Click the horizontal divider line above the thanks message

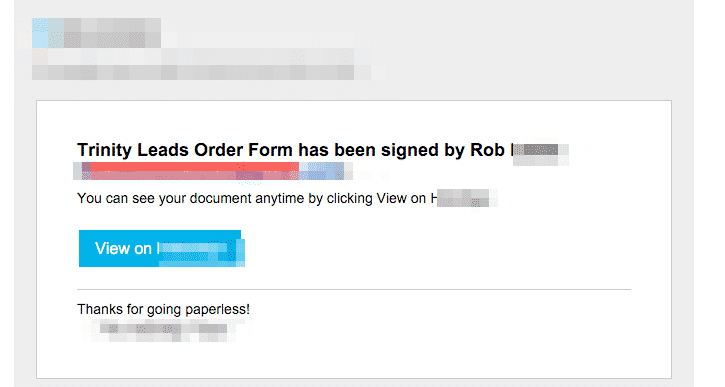(354, 289)
